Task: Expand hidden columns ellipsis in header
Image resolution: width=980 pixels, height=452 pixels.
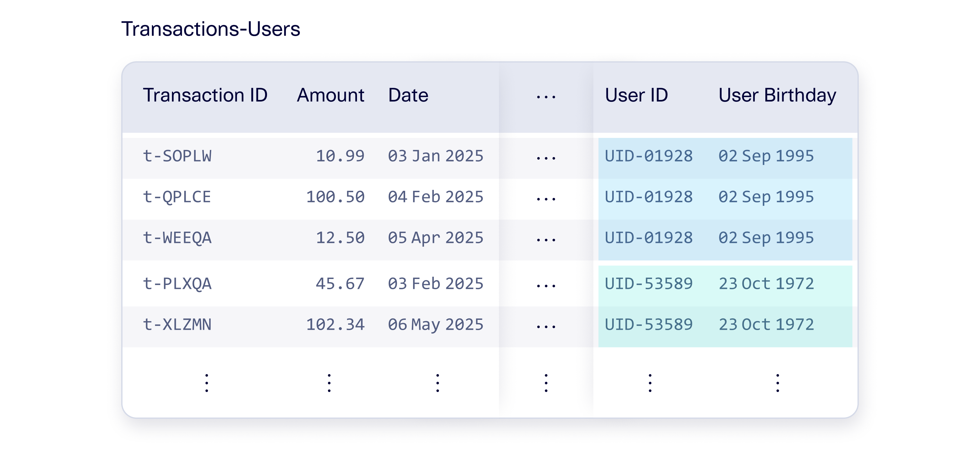Action: point(546,97)
